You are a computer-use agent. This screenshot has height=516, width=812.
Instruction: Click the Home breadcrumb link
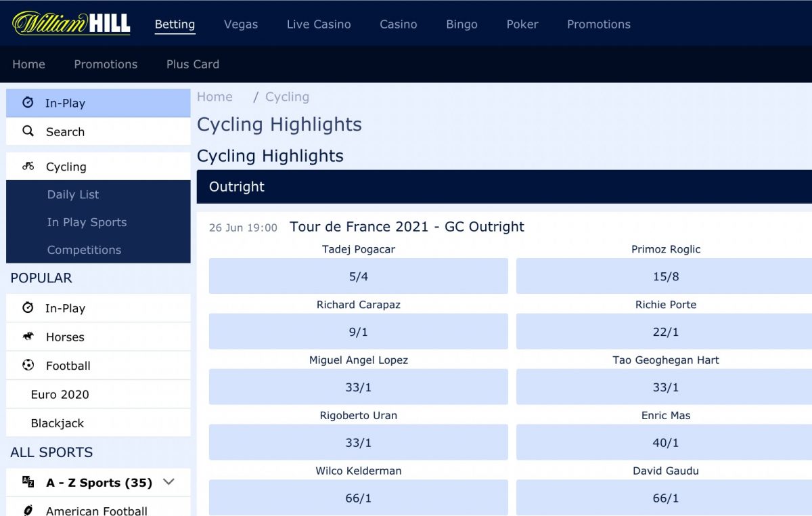coord(215,97)
